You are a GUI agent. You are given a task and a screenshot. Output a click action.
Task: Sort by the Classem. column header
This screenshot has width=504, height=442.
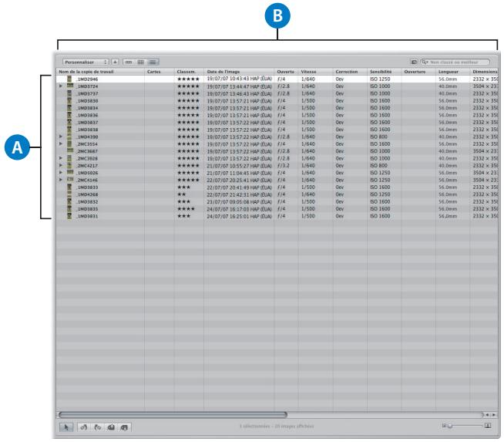point(189,72)
